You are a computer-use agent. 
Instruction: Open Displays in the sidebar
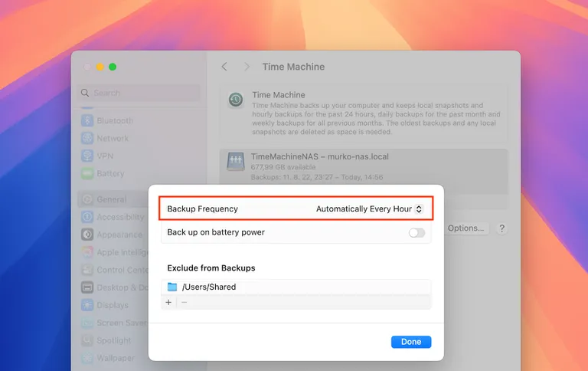113,305
